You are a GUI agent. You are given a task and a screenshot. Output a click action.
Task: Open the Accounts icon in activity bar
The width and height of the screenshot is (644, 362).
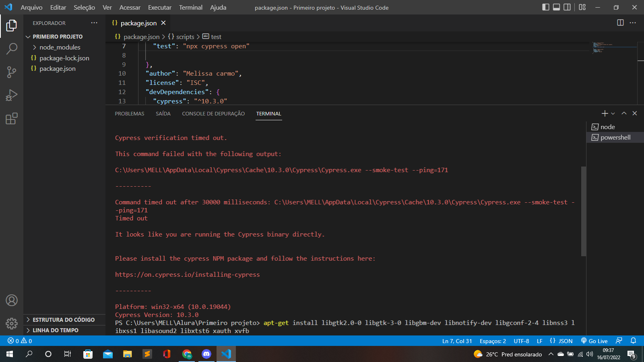(x=12, y=300)
